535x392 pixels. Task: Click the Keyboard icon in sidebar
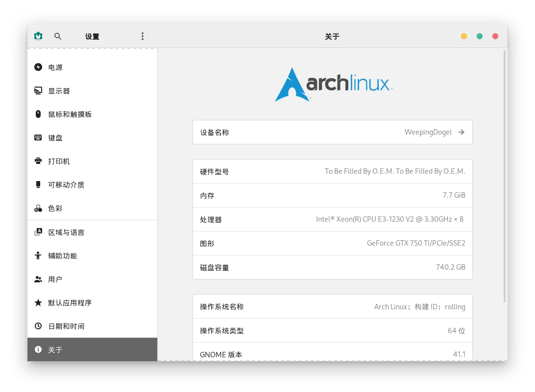(38, 138)
